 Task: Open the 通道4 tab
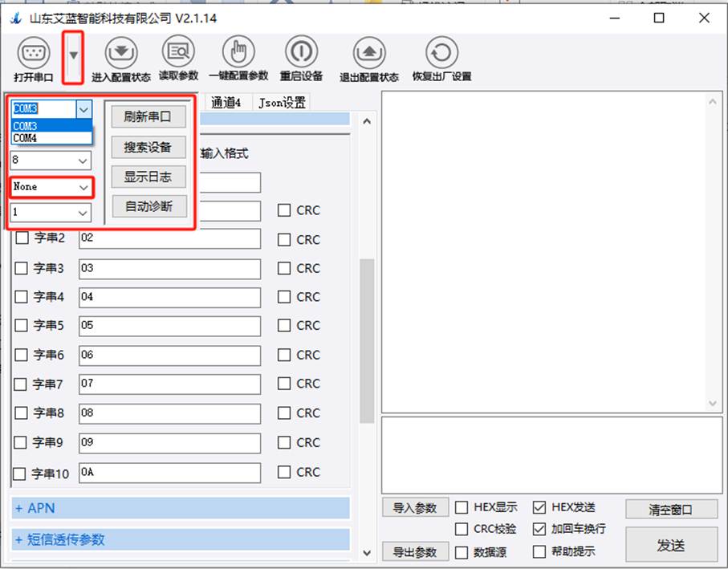click(226, 103)
